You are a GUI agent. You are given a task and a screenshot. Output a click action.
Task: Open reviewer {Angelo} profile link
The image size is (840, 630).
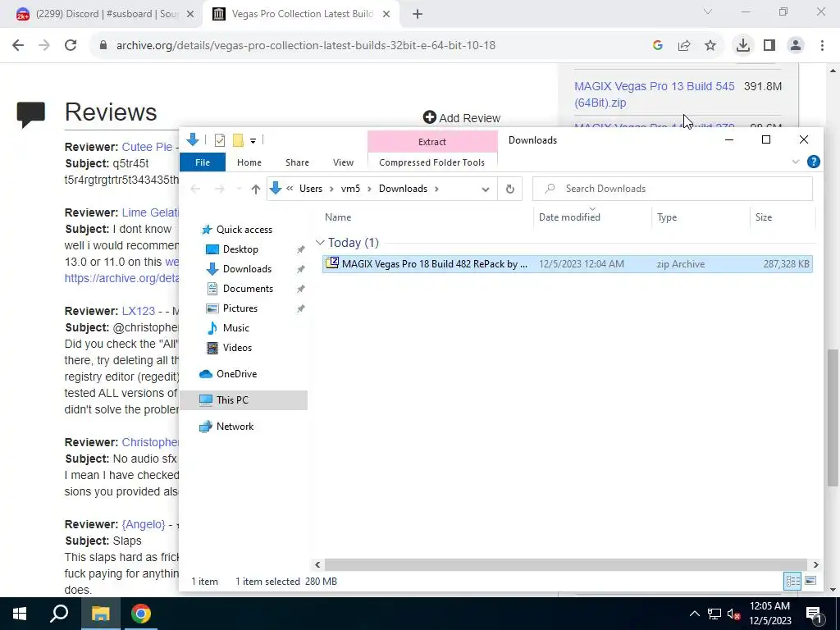[x=143, y=525]
